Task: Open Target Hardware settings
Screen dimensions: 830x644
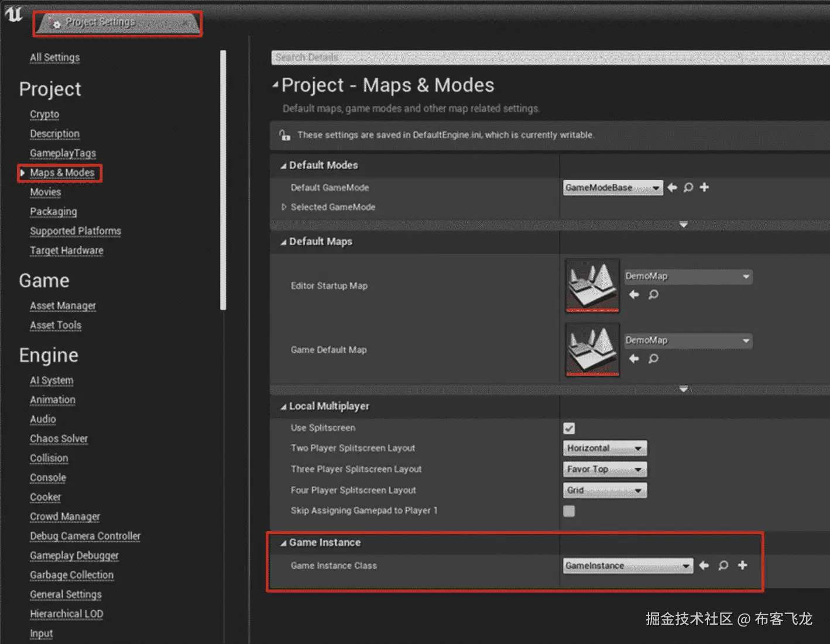Action: coord(67,250)
